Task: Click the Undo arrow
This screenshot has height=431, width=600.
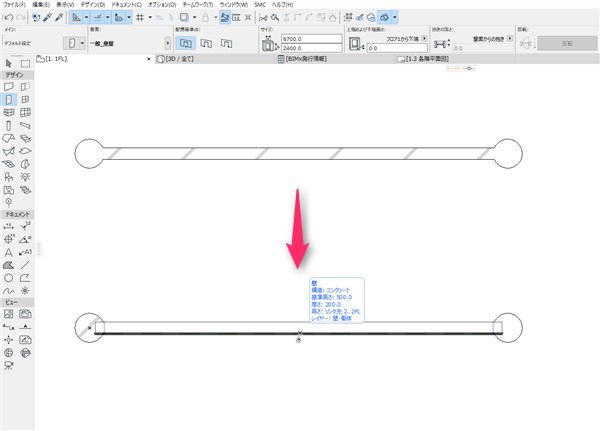Action: click(9, 17)
